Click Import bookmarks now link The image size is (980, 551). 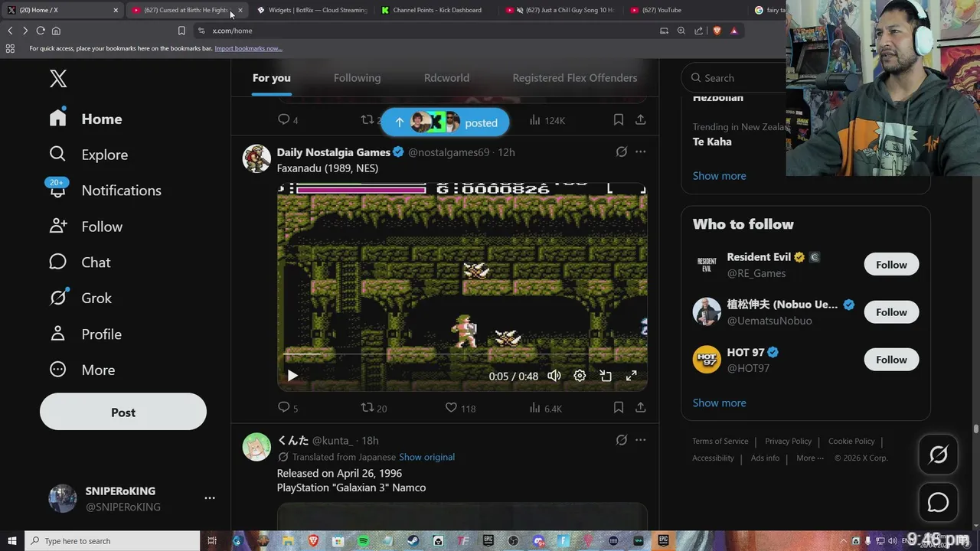[x=248, y=48]
